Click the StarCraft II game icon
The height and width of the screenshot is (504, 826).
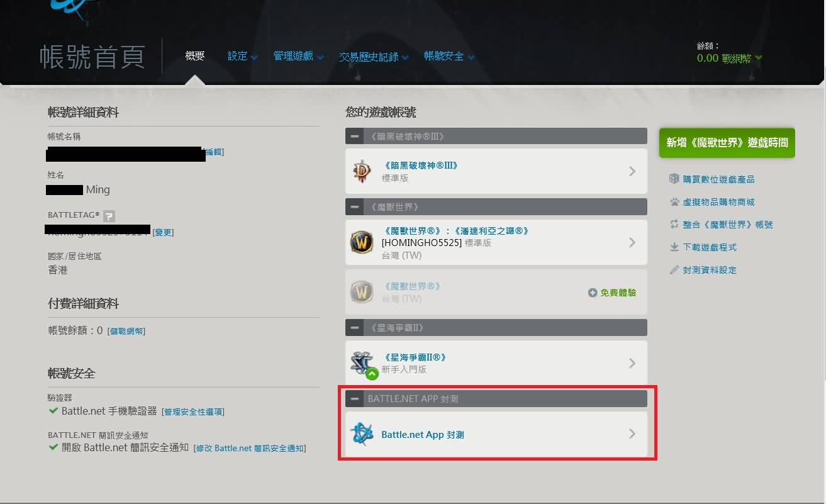coord(363,364)
